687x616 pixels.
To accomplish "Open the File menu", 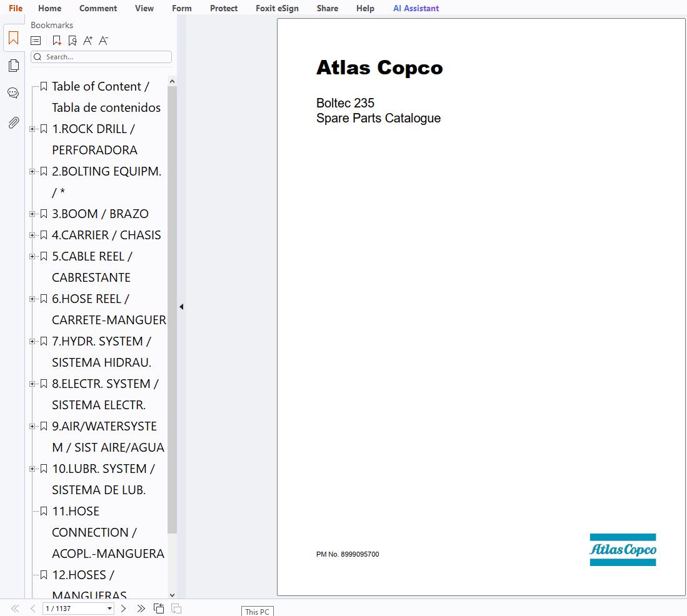I will [x=16, y=8].
